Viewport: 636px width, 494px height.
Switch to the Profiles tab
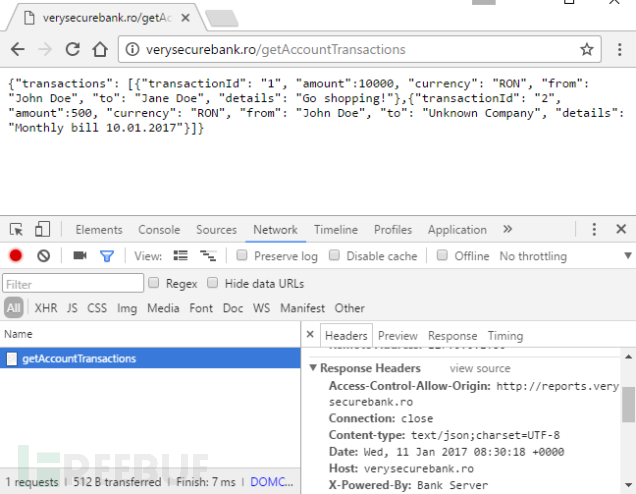click(393, 230)
